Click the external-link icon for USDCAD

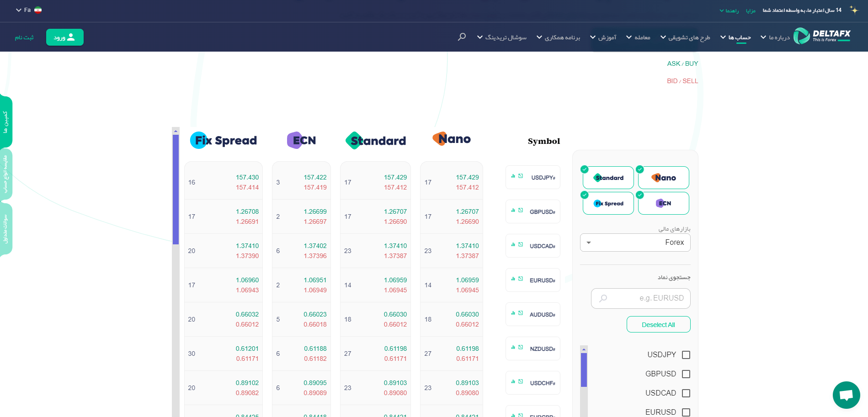pyautogui.click(x=521, y=244)
